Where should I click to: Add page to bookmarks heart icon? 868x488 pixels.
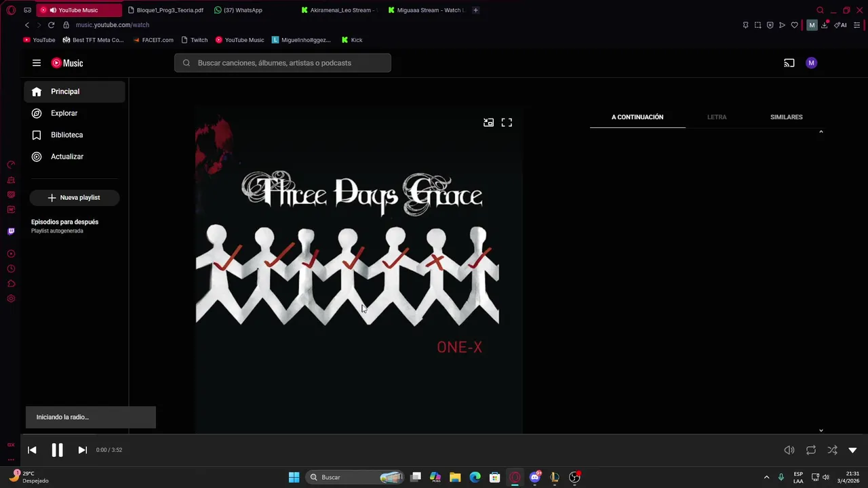(x=794, y=25)
